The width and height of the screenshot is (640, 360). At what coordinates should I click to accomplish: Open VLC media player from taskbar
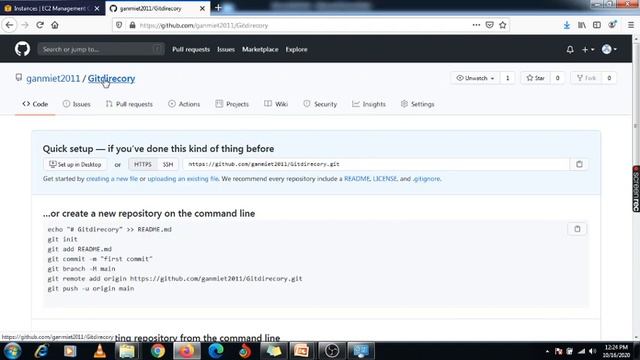point(100,351)
